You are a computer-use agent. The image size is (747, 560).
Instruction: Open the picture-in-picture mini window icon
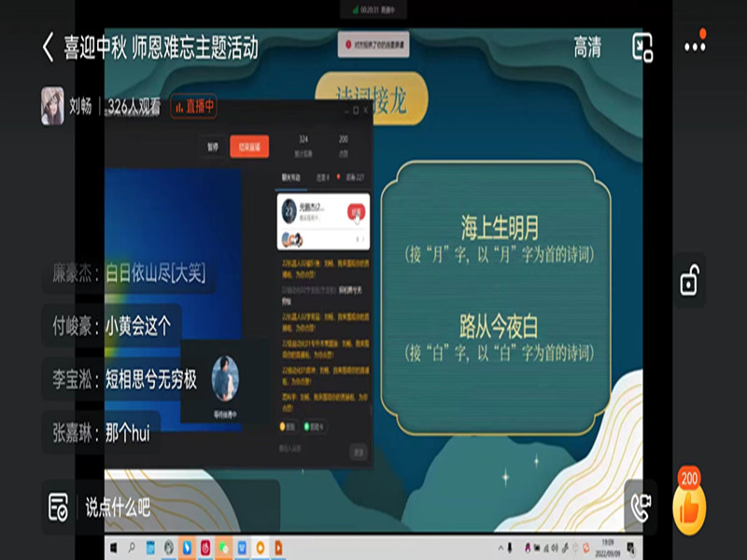tap(642, 48)
